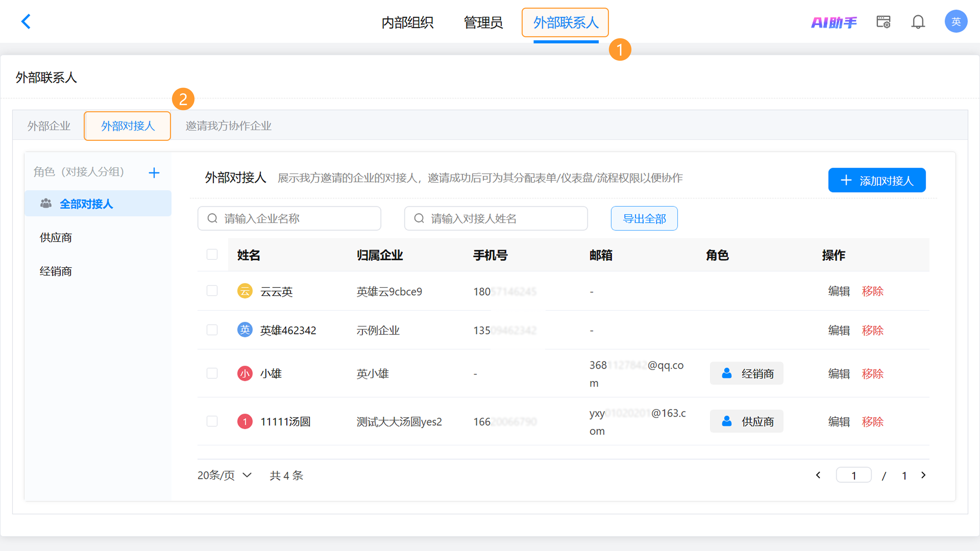This screenshot has width=980, height=551.
Task: Click the 添加对接人 button
Action: click(x=877, y=180)
